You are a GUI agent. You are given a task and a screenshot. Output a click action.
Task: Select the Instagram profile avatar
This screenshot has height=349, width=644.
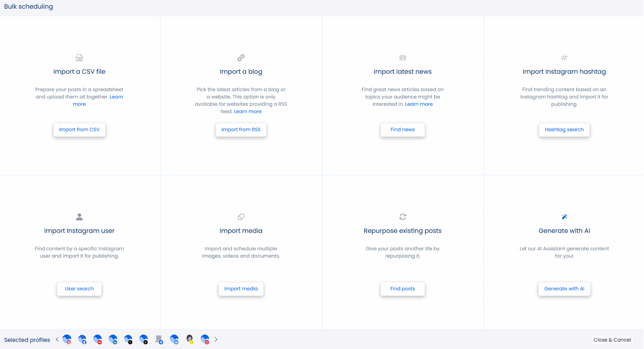click(67, 339)
